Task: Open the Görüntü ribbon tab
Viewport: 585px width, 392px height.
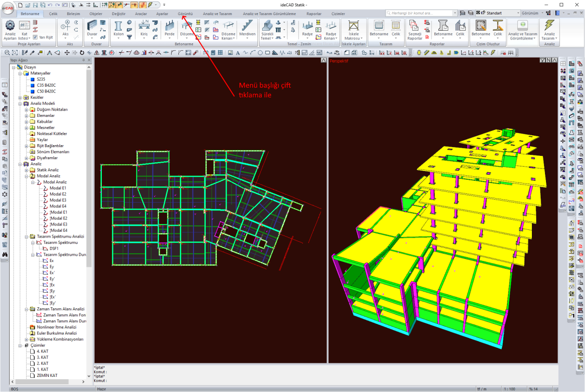Action: [x=185, y=14]
